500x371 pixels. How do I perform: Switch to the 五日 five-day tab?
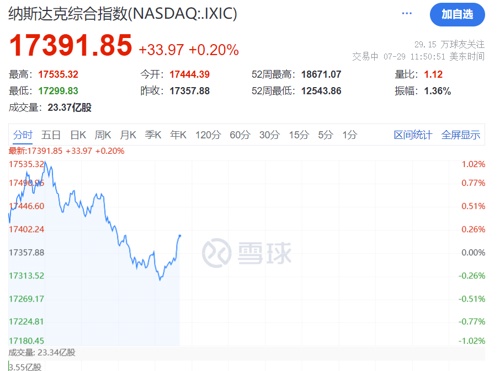coord(51,135)
